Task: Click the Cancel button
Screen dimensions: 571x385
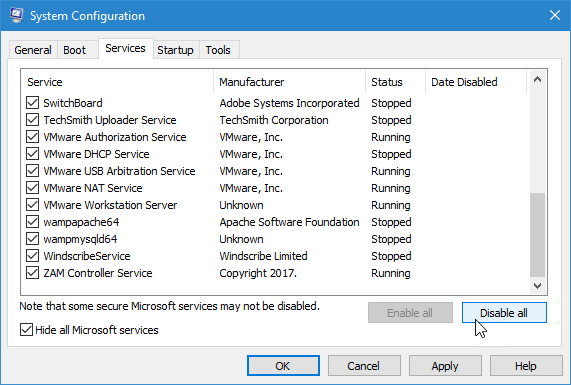Action: [x=364, y=365]
